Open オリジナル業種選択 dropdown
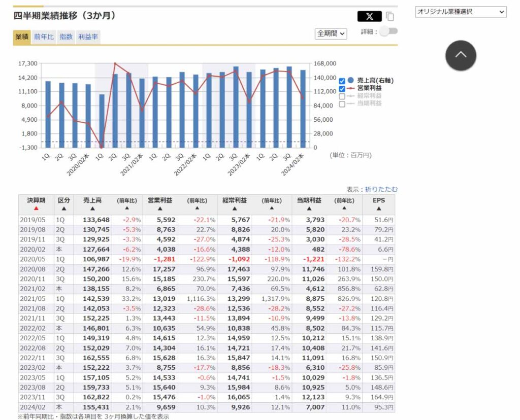Viewport: 520px width, 420px height. [460, 12]
